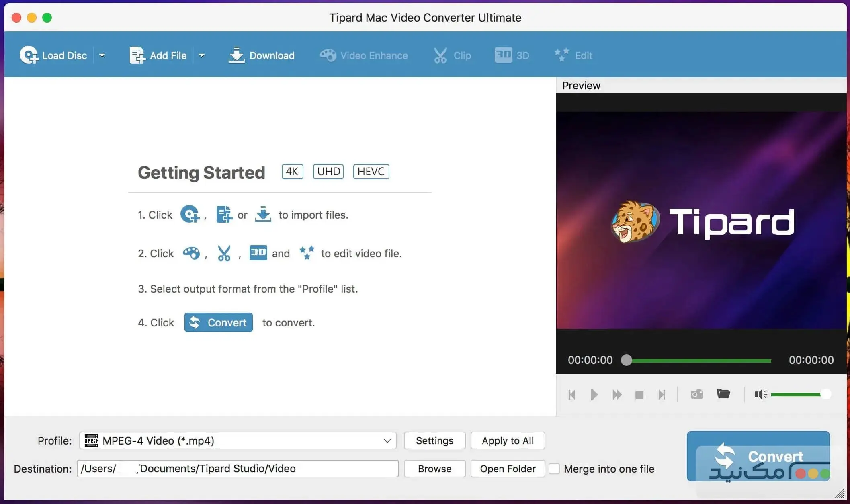Viewport: 850px width, 504px height.
Task: Click Convert to start conversion
Action: click(758, 457)
